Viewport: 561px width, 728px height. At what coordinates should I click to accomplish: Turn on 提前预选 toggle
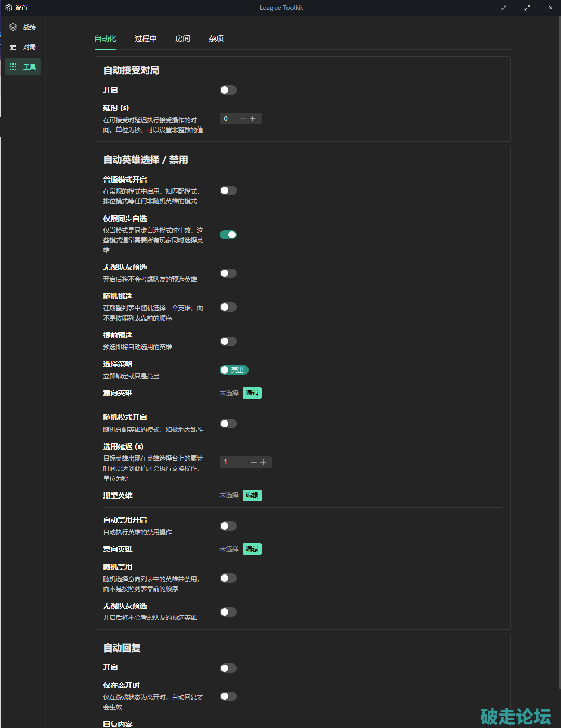click(228, 341)
